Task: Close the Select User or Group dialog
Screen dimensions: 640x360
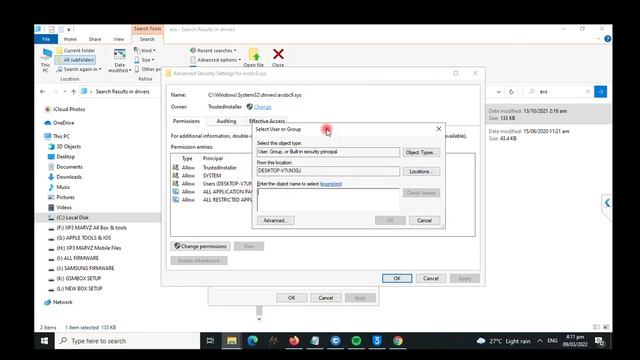Action: coord(439,129)
